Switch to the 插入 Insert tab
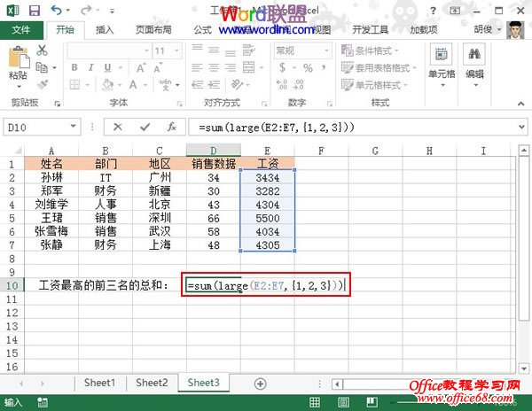The image size is (532, 411). pos(105,30)
